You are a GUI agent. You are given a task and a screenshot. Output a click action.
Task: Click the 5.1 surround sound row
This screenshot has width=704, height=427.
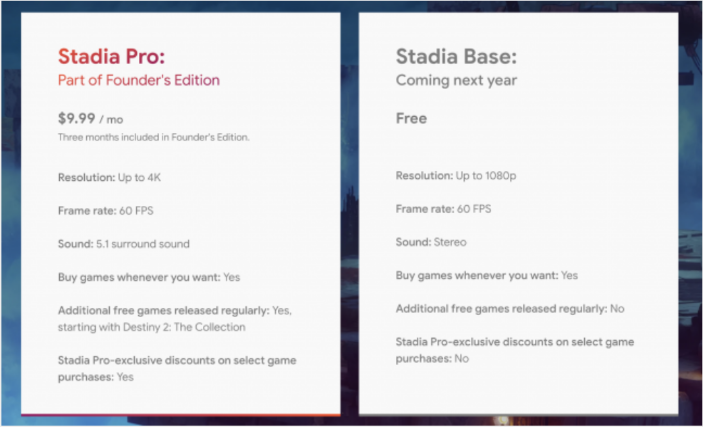(x=123, y=243)
